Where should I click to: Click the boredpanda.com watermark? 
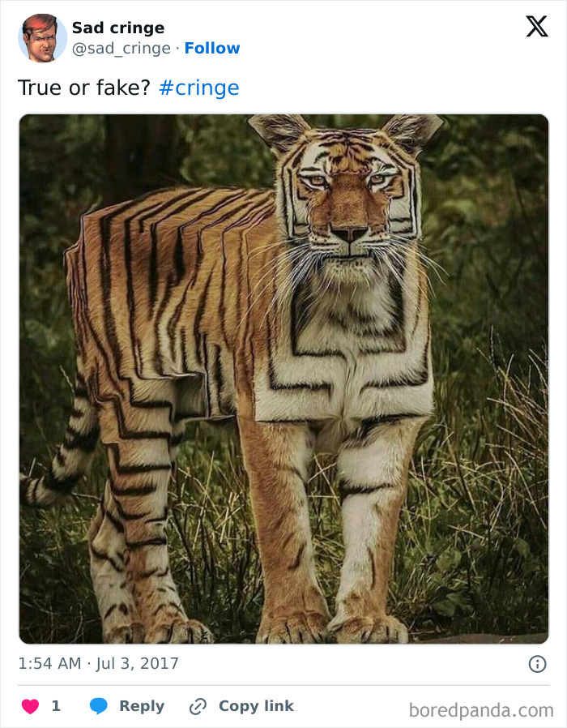click(481, 710)
